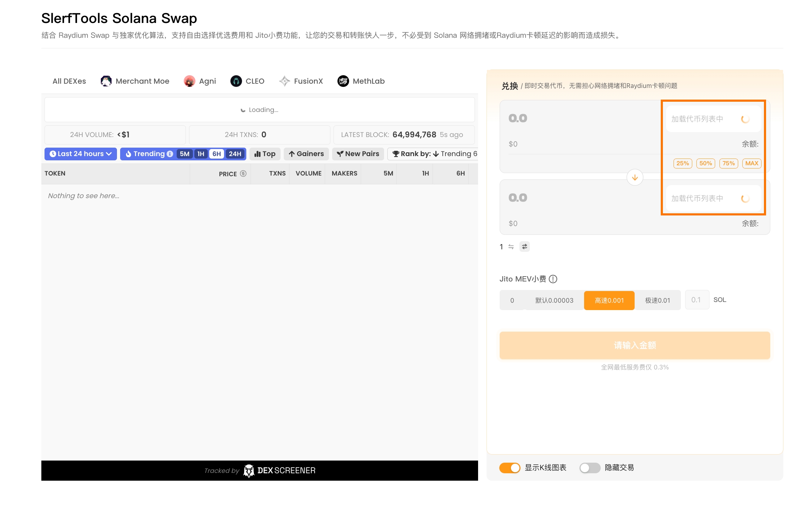Click the New Pairs filter button
The image size is (812, 522).
(x=358, y=154)
